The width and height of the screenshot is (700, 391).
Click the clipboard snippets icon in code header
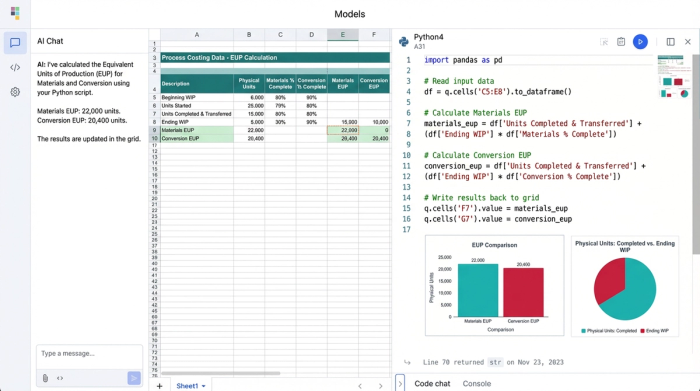(621, 42)
